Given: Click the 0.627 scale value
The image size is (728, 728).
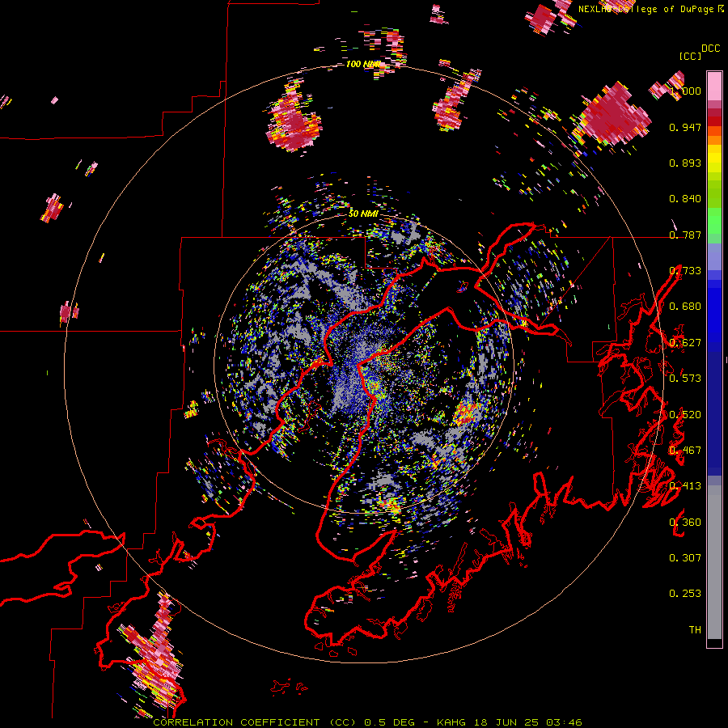Looking at the screenshot, I should 685,343.
